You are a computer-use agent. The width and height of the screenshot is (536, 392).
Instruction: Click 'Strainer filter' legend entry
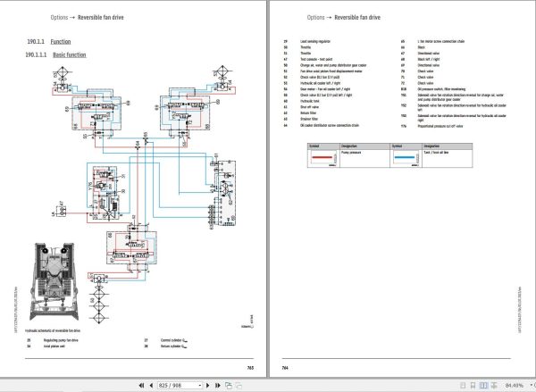pos(309,120)
